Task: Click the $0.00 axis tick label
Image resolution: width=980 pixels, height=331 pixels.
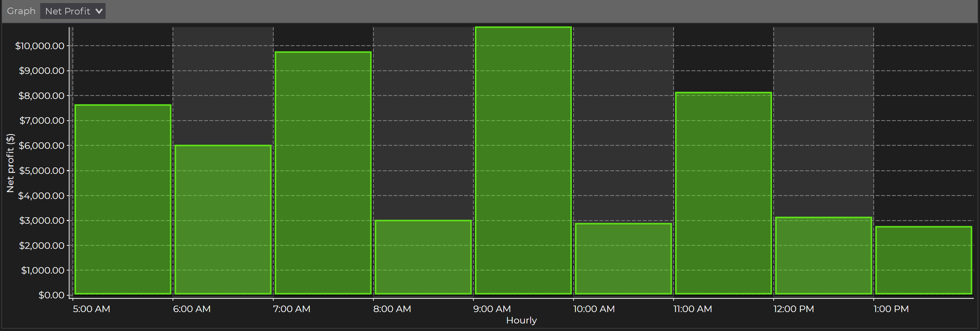Action: (51, 295)
